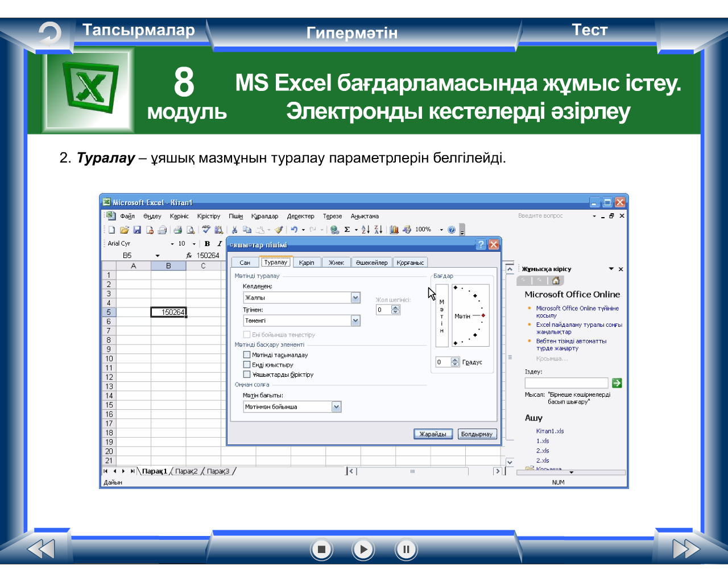728x582 pixels.
Task: Click the Home icon in task pane
Action: click(x=556, y=280)
